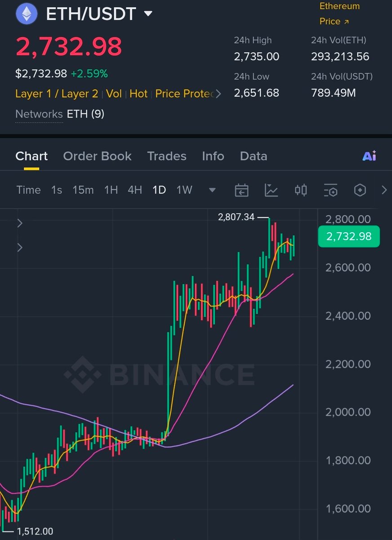Tap the Ethereum coin logo
Image resolution: width=392 pixels, height=540 pixels.
[27, 14]
